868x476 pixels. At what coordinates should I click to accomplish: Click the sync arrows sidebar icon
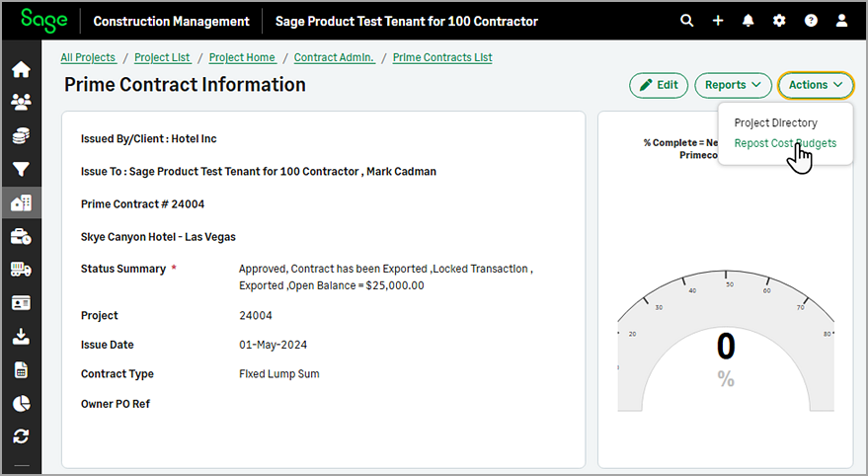pos(21,436)
